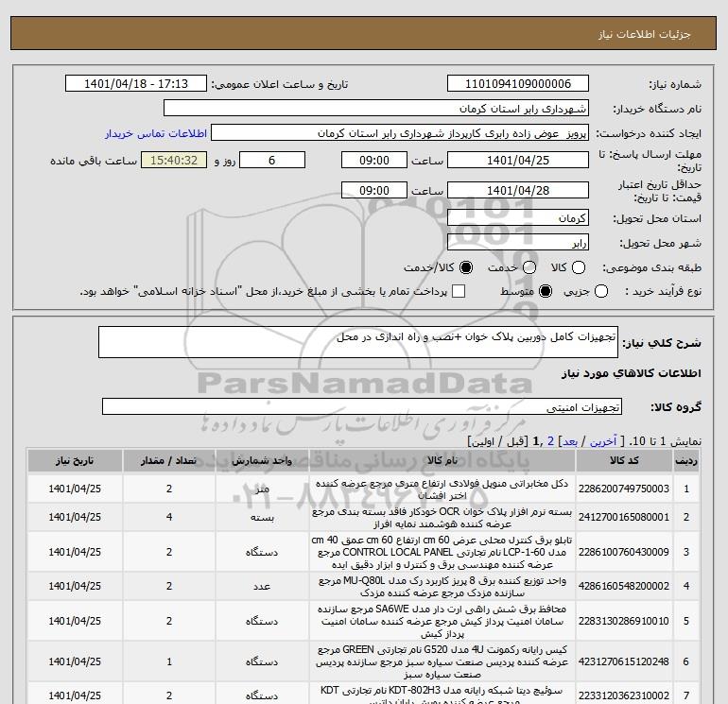Screen dimensions: 728x704
Task: Click the MU-Q80L power distributor item name
Action: point(442,587)
